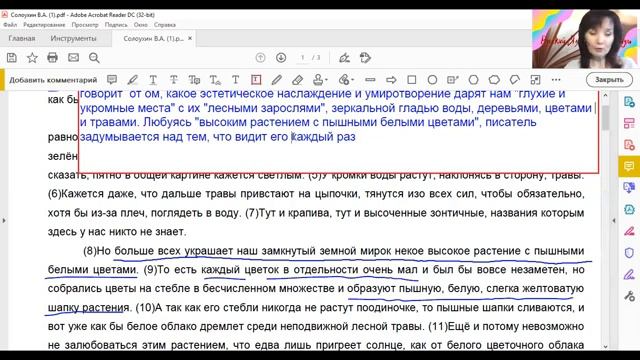640x360 pixels.
Task: Open Export PDF tool in right sidebar
Action: point(629,102)
